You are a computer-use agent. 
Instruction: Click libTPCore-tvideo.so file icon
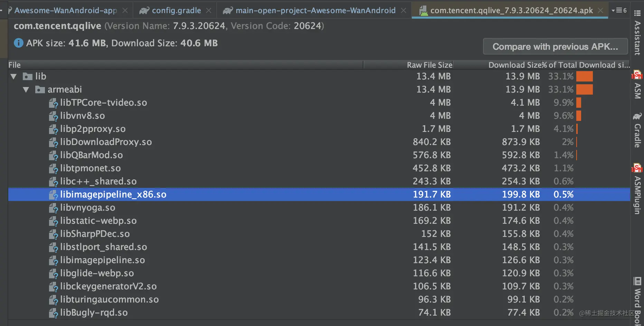click(x=53, y=103)
